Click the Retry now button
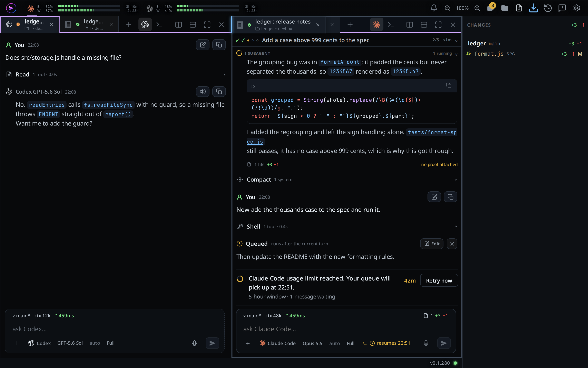 tap(439, 280)
